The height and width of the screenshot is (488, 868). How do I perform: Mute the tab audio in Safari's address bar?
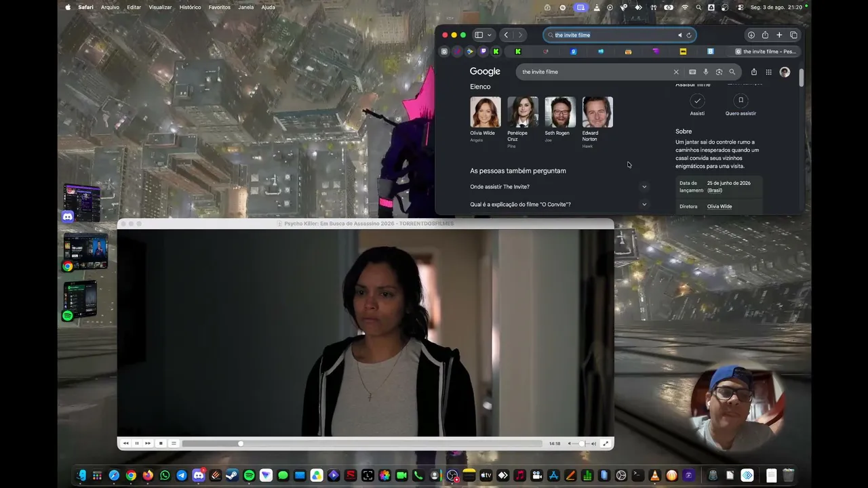pyautogui.click(x=679, y=35)
